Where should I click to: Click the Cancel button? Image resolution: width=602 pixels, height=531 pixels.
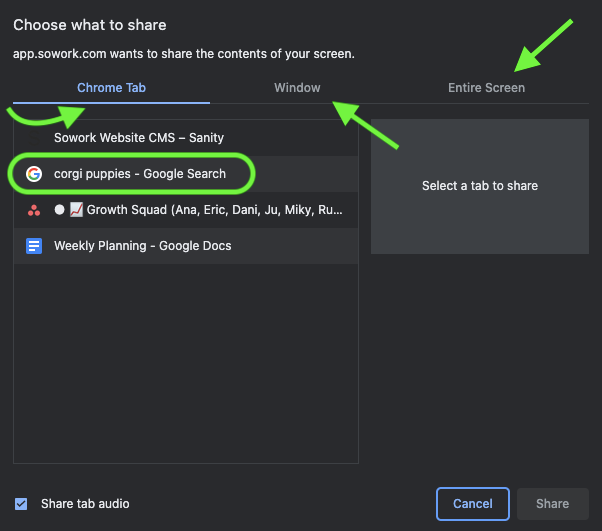point(473,504)
